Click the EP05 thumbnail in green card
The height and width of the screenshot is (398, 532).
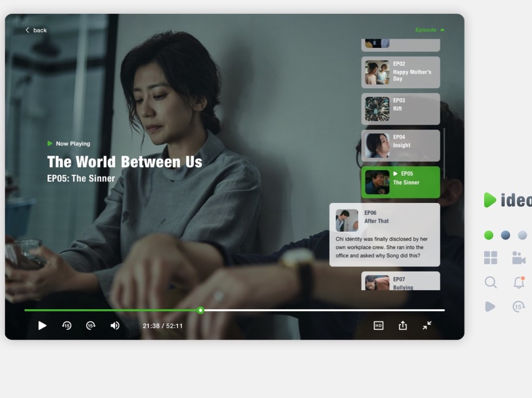(377, 182)
